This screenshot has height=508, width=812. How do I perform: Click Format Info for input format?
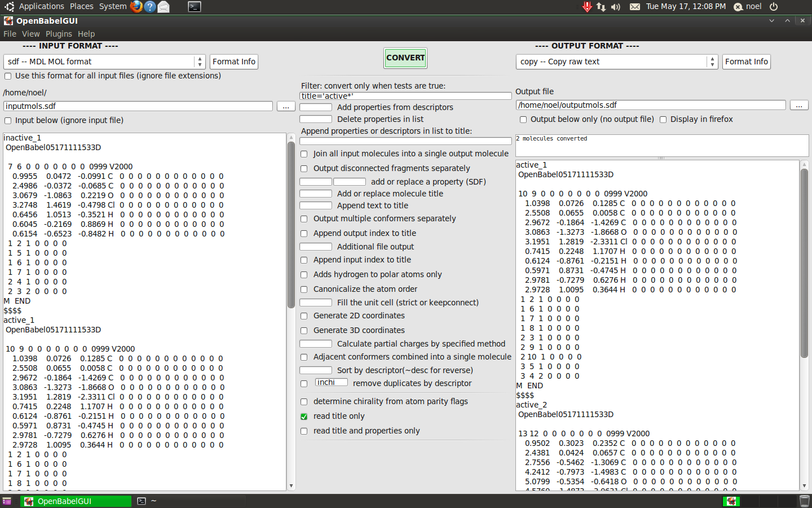pyautogui.click(x=234, y=62)
